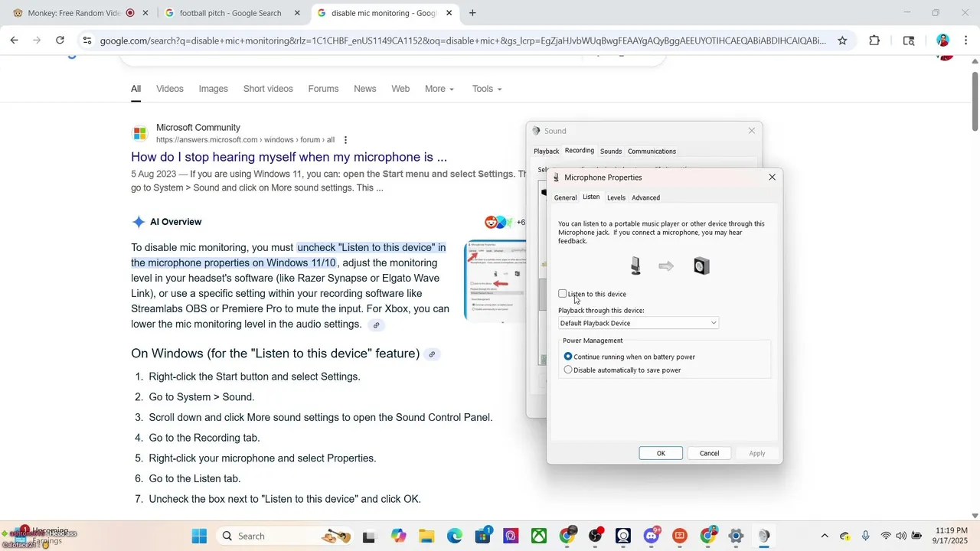980x551 pixels.
Task: Tick the "Listen to this device" checkbox
Action: click(x=563, y=294)
